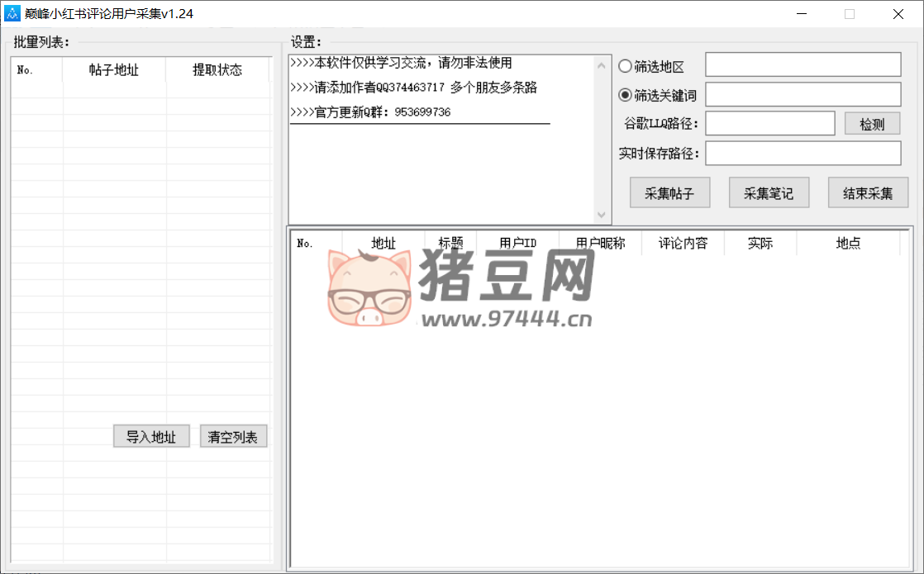Click the 谷歌LLQ路径 input field
The height and width of the screenshot is (574, 924).
[770, 124]
